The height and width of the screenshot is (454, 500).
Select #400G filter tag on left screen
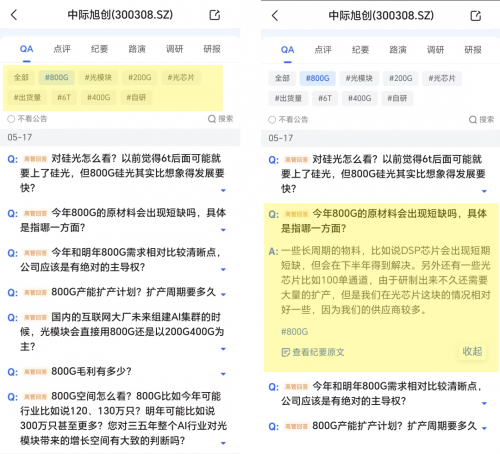(x=99, y=98)
